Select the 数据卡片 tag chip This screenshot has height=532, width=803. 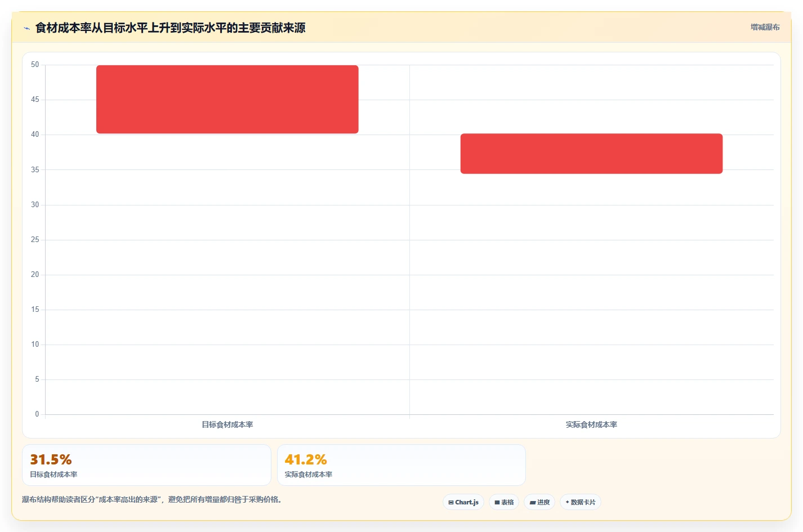[x=581, y=502]
